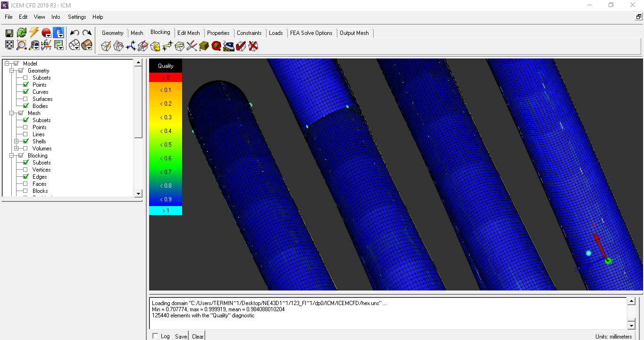The height and width of the screenshot is (340, 644).
Task: Expand the Volumes tree node
Action: (x=16, y=149)
